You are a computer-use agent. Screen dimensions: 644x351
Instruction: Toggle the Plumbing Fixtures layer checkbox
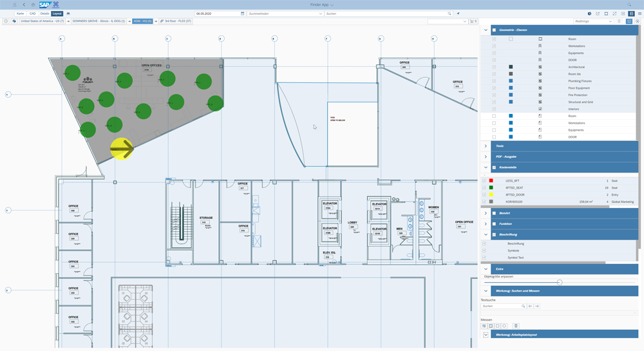[494, 81]
